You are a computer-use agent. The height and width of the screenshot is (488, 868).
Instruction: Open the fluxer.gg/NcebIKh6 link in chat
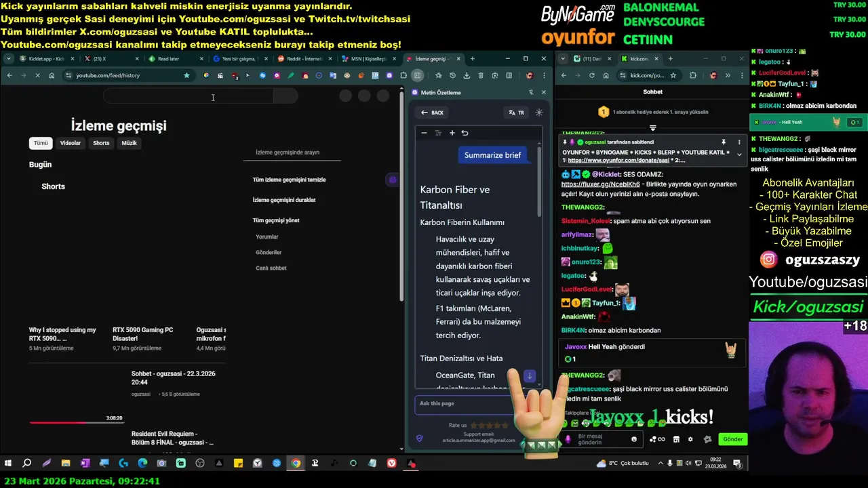(600, 184)
